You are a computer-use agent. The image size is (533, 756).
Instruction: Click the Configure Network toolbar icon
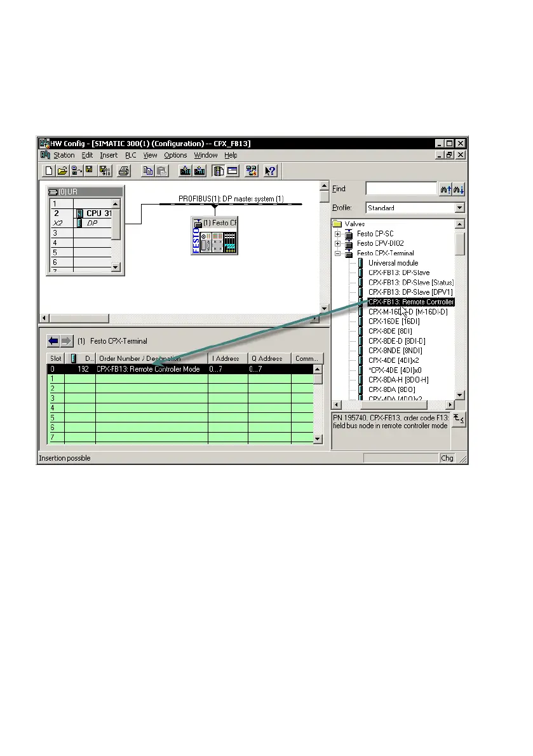251,171
